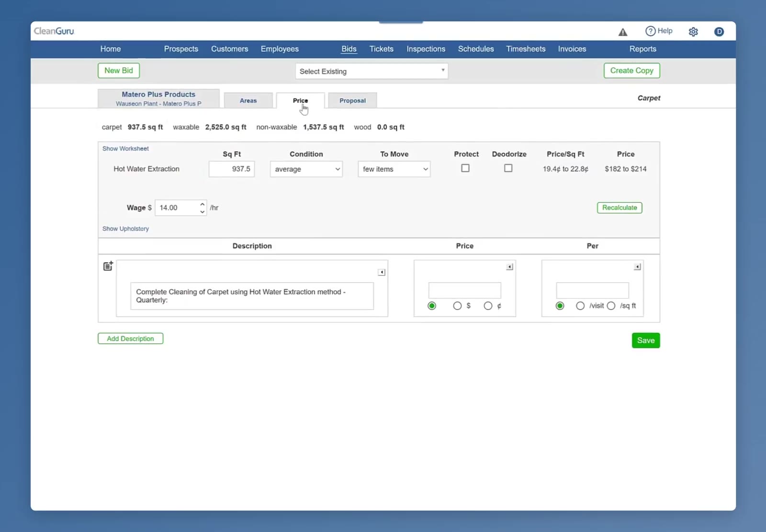Click the "19.4¢ to 22.8¢" price per sq ft
The height and width of the screenshot is (532, 766).
pyautogui.click(x=565, y=169)
